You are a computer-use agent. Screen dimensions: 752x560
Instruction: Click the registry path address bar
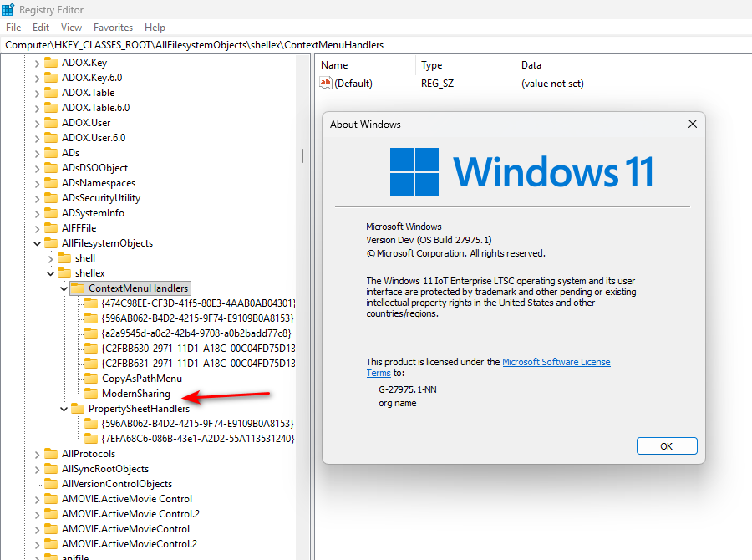click(376, 45)
